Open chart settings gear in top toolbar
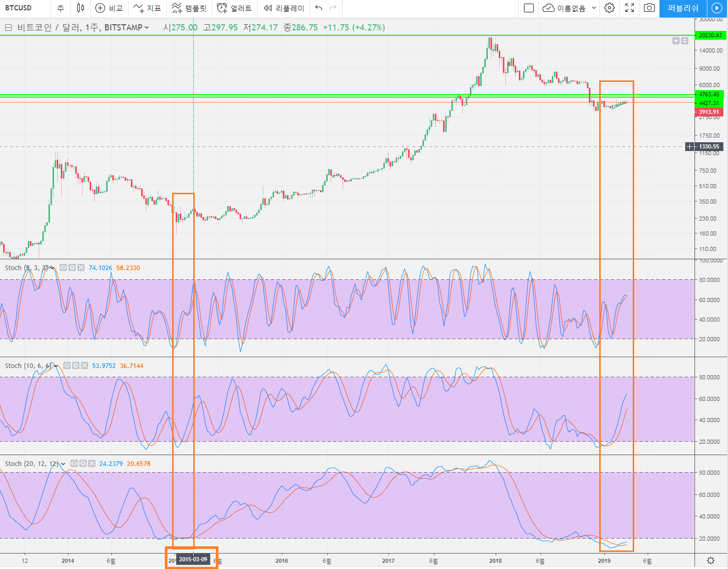 [610, 8]
